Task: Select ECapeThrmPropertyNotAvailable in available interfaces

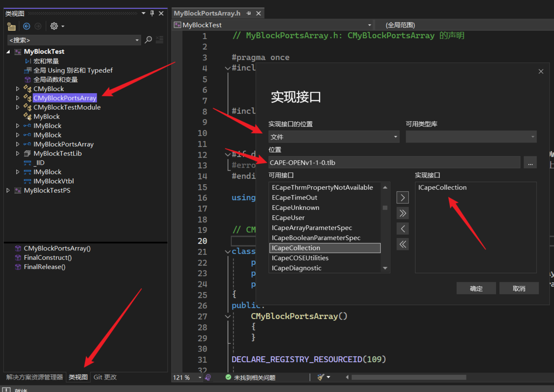Action: tap(322, 188)
